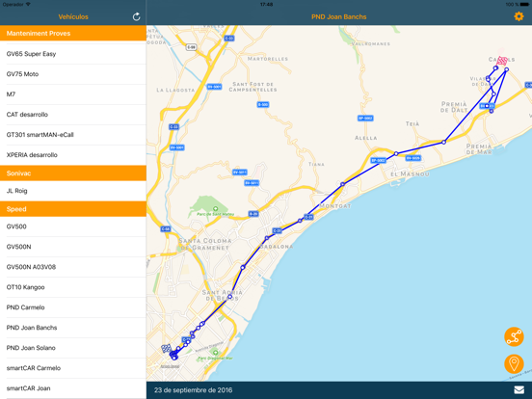Tap the Badalona map label
This screenshot has width=532, height=399.
(x=277, y=247)
